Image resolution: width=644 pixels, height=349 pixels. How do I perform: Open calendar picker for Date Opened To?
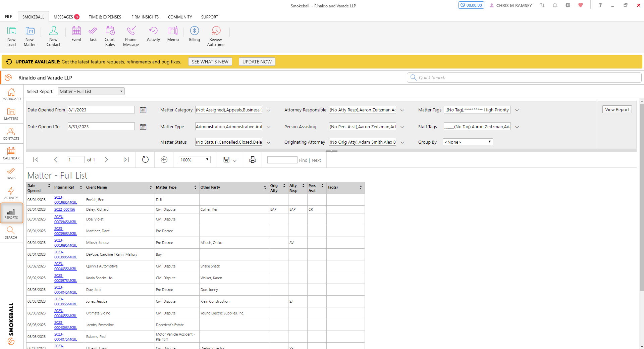(x=143, y=127)
